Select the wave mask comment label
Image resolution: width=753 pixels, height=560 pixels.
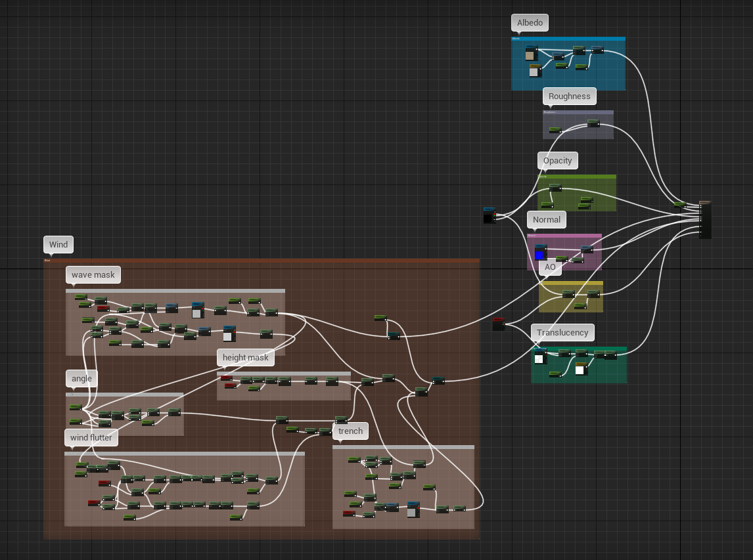(x=93, y=274)
